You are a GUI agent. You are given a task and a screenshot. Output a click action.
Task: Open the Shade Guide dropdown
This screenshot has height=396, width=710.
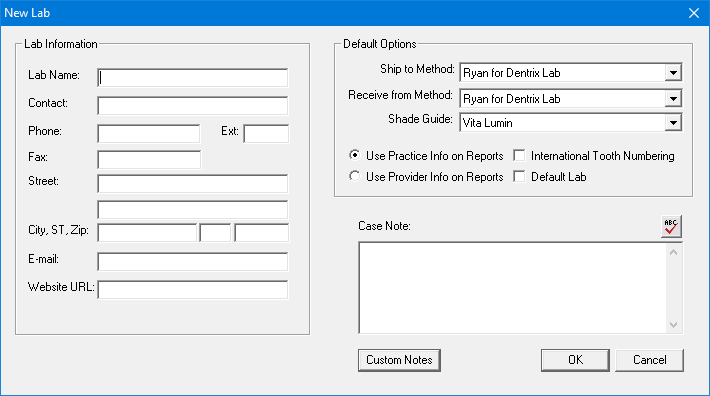[673, 123]
